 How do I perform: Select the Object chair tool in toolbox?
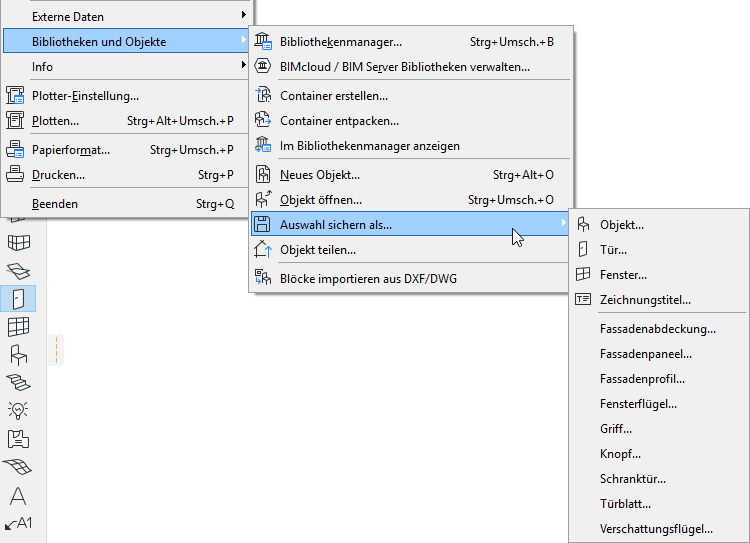point(19,355)
